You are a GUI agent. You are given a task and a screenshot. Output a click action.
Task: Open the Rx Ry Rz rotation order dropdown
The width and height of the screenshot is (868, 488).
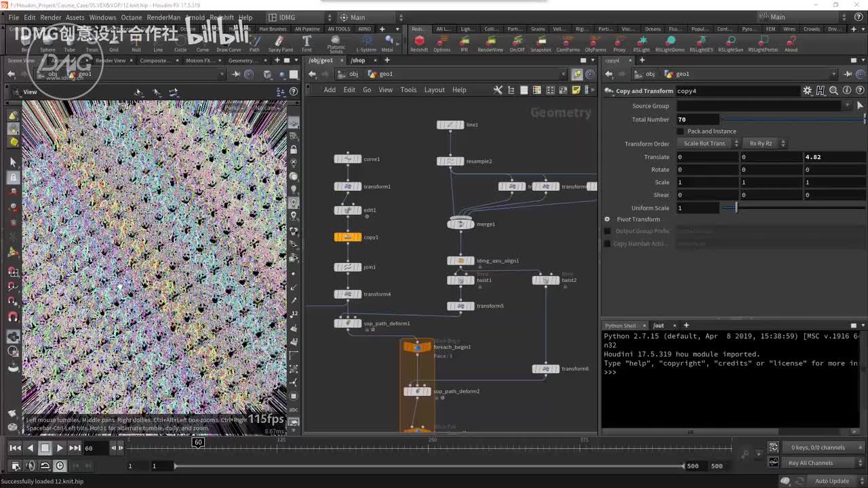(766, 144)
